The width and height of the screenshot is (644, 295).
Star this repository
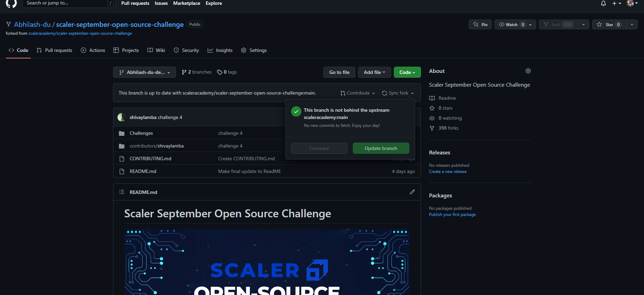[x=609, y=24]
